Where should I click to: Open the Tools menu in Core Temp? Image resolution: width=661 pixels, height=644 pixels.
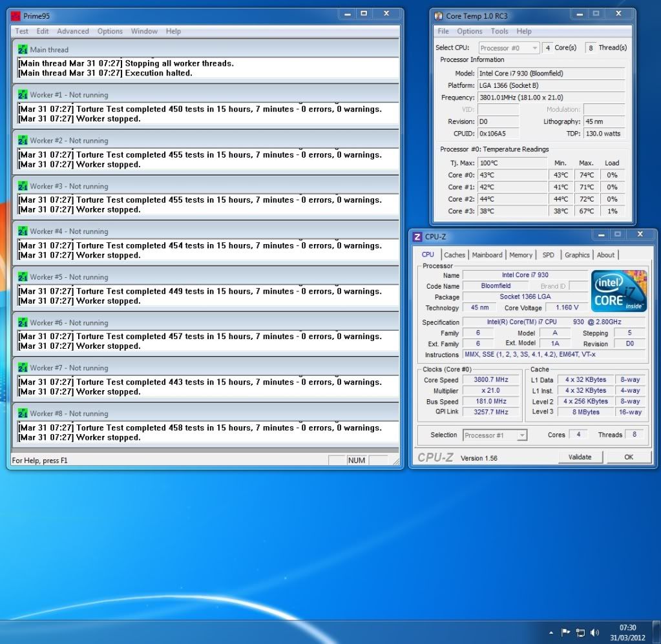point(499,31)
